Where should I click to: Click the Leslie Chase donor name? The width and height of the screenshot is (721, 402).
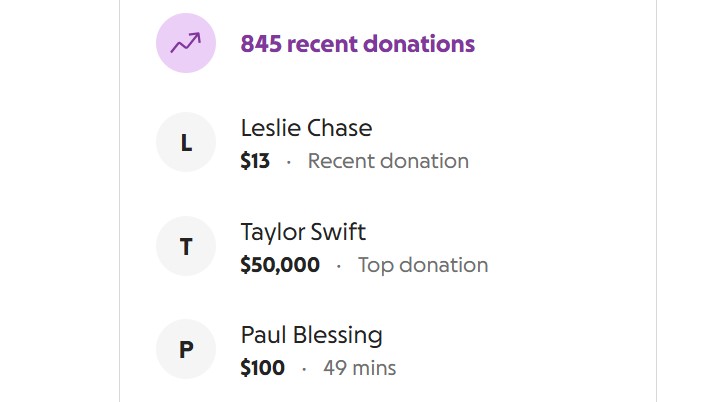(306, 128)
